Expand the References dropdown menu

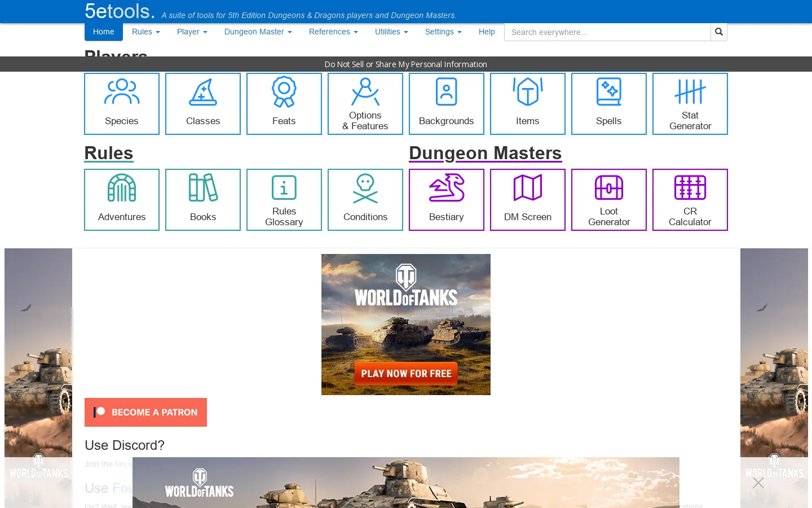333,32
